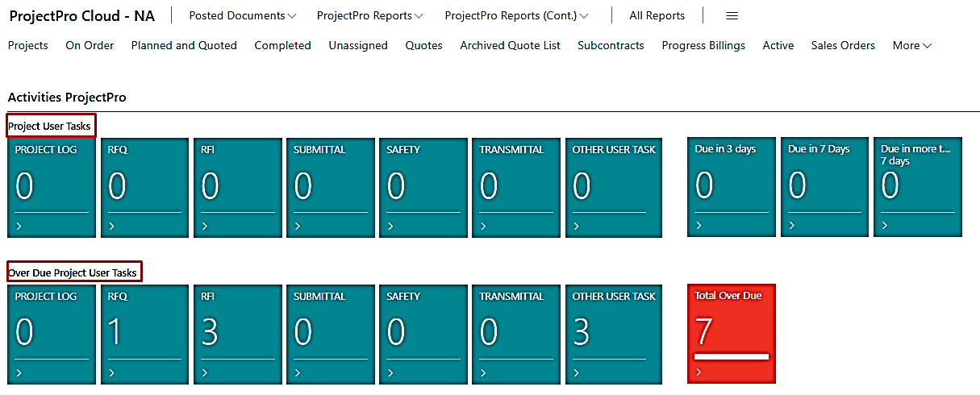
Task: Click Project User Tasks section label
Action: [49, 126]
